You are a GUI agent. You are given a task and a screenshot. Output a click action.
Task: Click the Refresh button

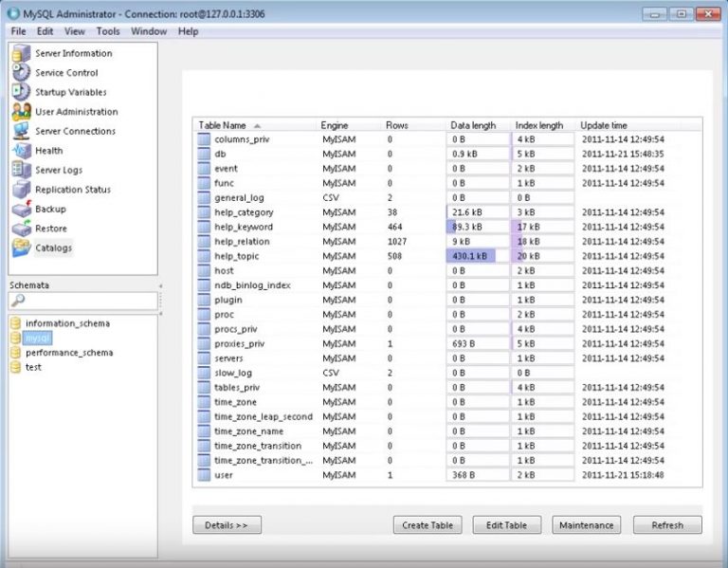[x=667, y=525]
